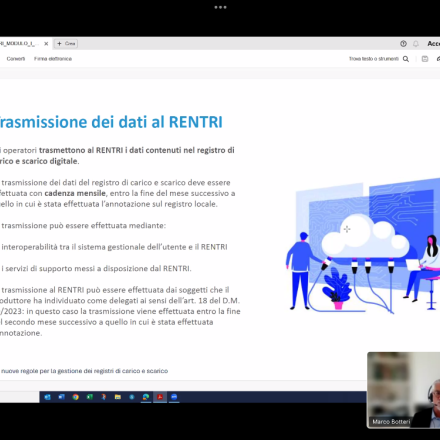Select the PDF document tab title
The image size is (440, 440).
tap(19, 44)
